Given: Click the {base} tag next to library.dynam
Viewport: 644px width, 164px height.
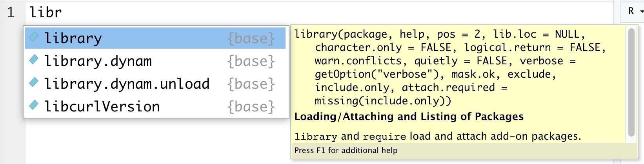Looking at the screenshot, I should coord(251,61).
